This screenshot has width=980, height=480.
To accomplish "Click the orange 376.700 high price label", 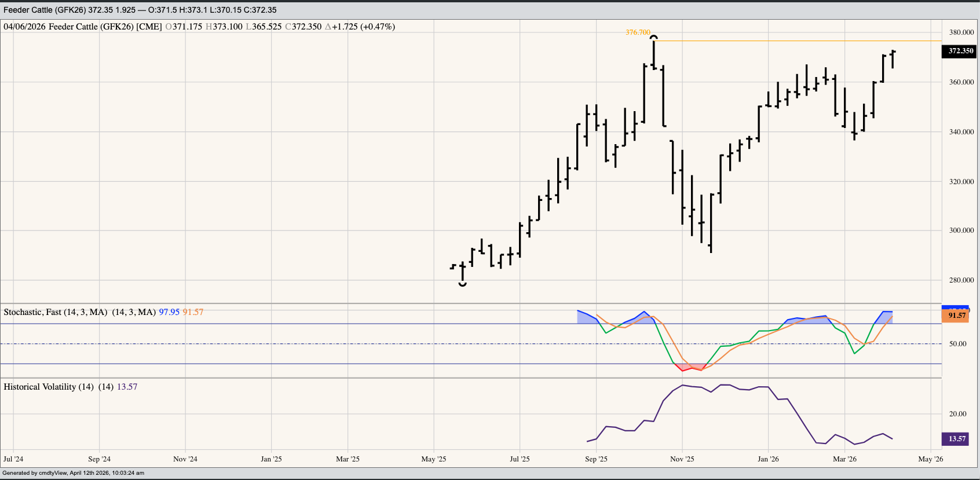I will pyautogui.click(x=638, y=32).
